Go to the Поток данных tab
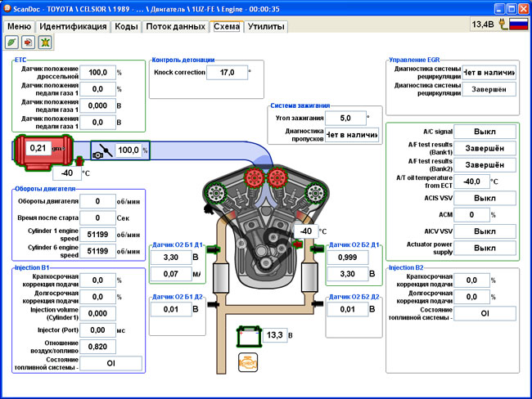Screen dimensions: 532x399 click(x=175, y=26)
